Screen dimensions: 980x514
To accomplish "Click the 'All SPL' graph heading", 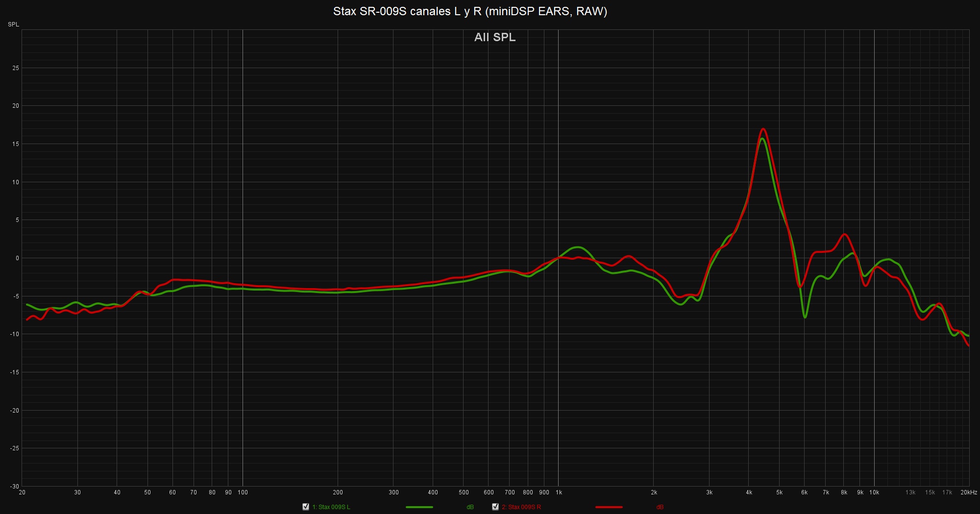I will coord(494,37).
